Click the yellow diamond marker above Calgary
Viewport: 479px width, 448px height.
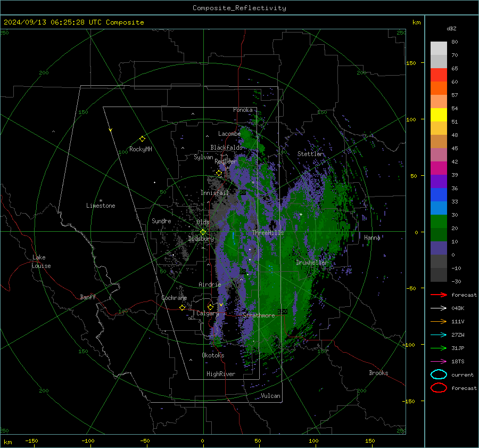point(210,307)
